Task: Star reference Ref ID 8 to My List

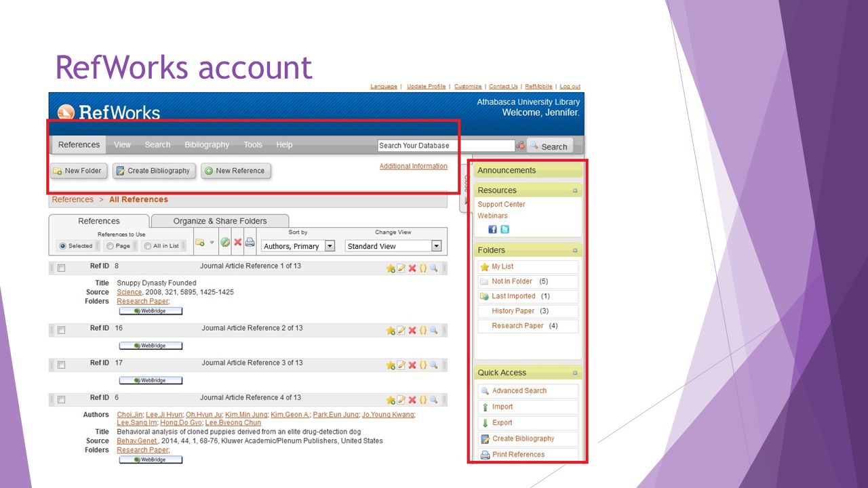Action: pyautogui.click(x=391, y=268)
